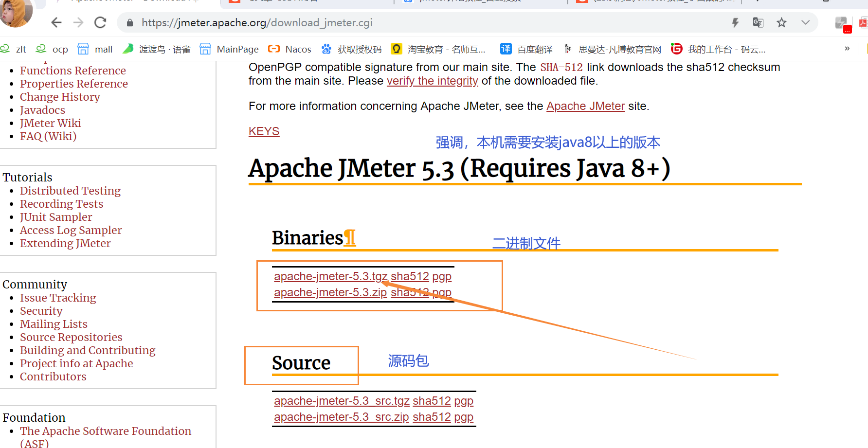Bookmark this page with the star icon
868x448 pixels.
[x=781, y=22]
